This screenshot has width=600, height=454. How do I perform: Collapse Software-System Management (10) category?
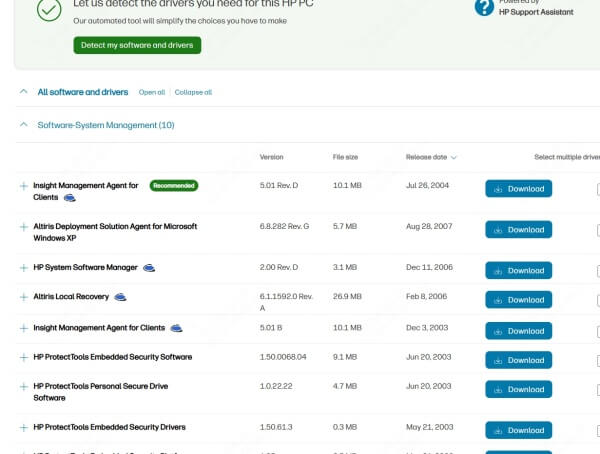tap(24, 124)
